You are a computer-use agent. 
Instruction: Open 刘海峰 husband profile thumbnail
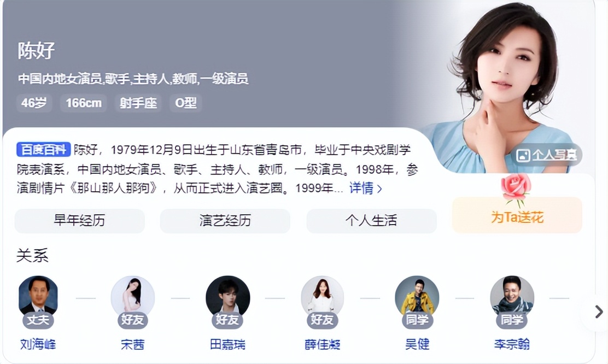pyautogui.click(x=38, y=297)
